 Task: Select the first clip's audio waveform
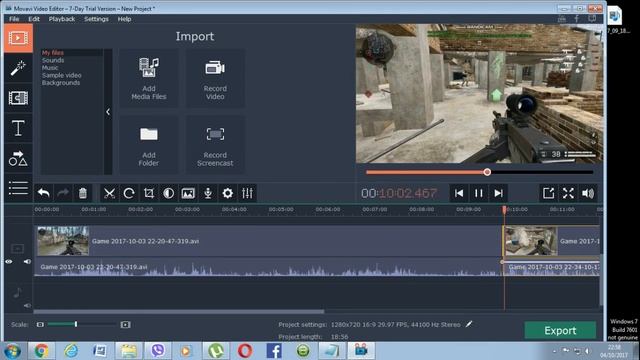[268, 267]
